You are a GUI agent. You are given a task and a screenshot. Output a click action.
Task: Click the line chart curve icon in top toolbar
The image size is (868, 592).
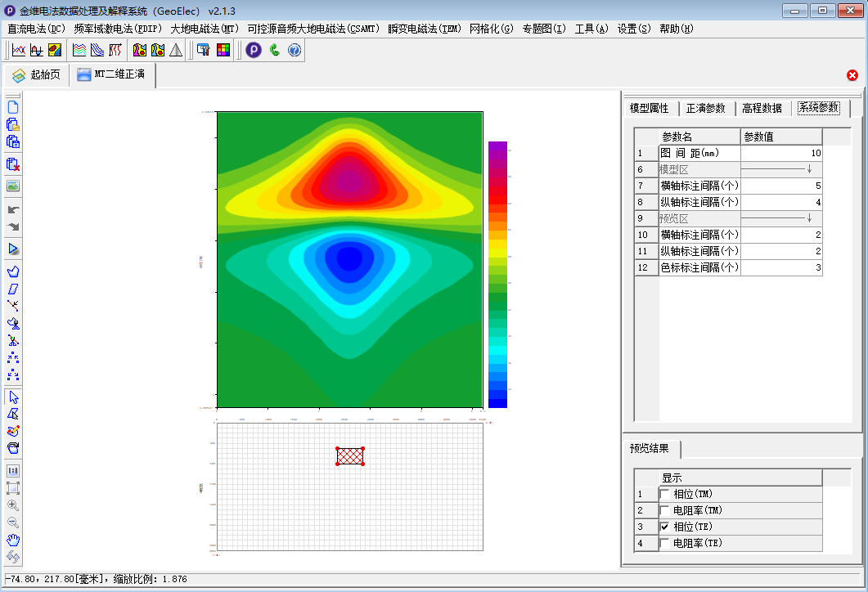19,51
